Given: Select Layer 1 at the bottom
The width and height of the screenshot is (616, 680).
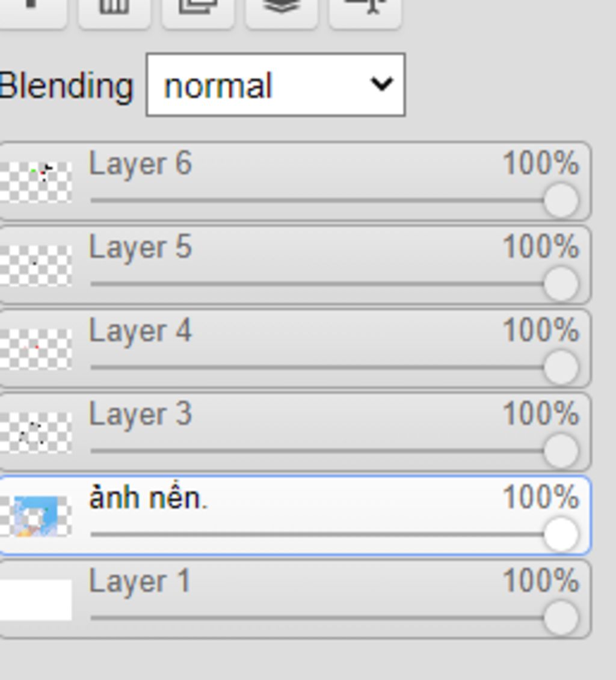Looking at the screenshot, I should click(x=139, y=581).
